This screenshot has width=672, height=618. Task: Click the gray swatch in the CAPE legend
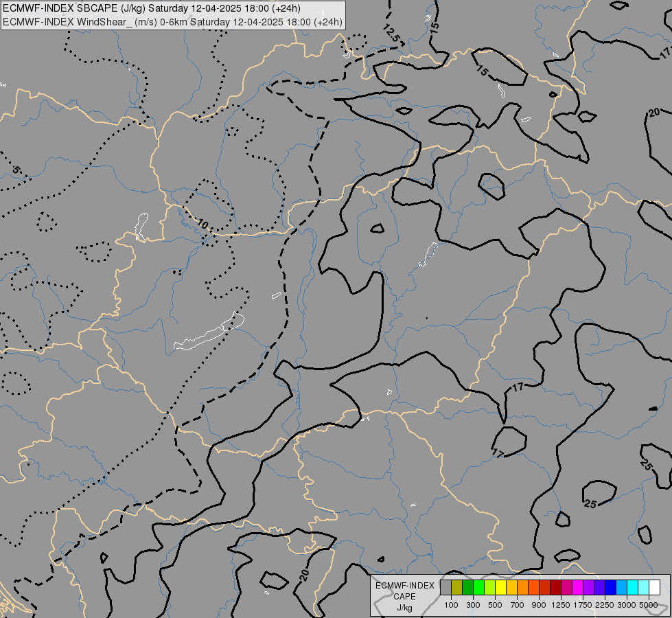[x=445, y=588]
